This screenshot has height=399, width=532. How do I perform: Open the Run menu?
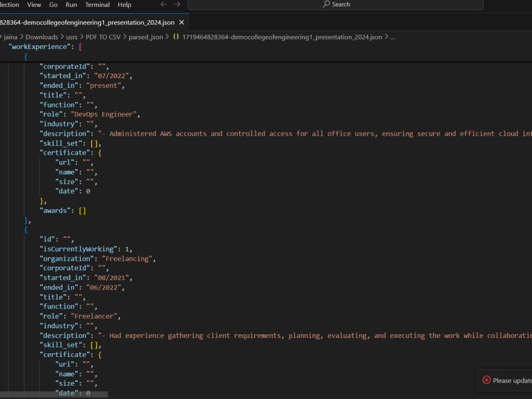click(x=71, y=5)
